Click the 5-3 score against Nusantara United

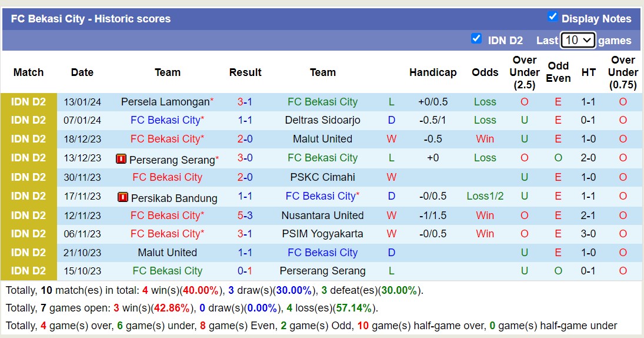pyautogui.click(x=245, y=216)
